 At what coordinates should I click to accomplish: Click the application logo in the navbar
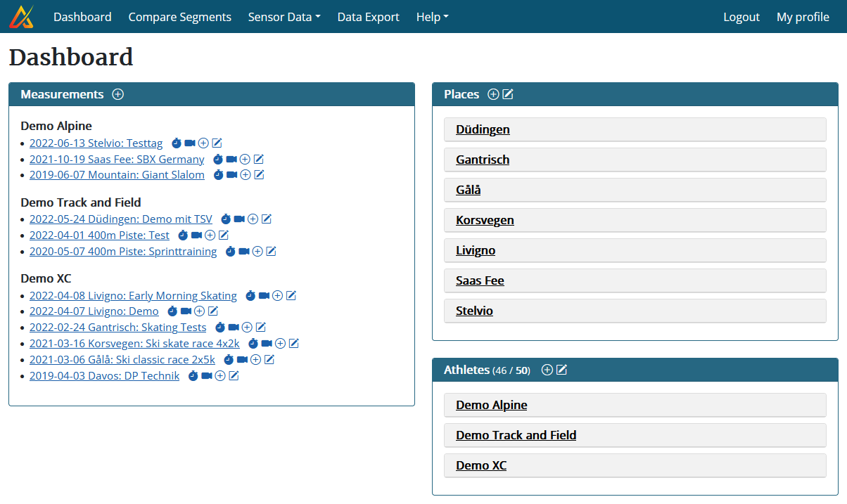pos(21,15)
